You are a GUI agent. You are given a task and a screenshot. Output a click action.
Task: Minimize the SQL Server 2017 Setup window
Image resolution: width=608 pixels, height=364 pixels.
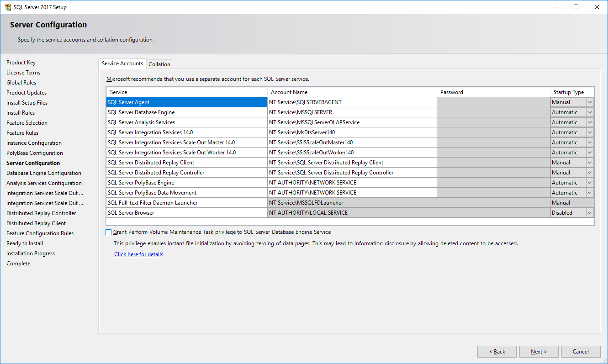(555, 7)
